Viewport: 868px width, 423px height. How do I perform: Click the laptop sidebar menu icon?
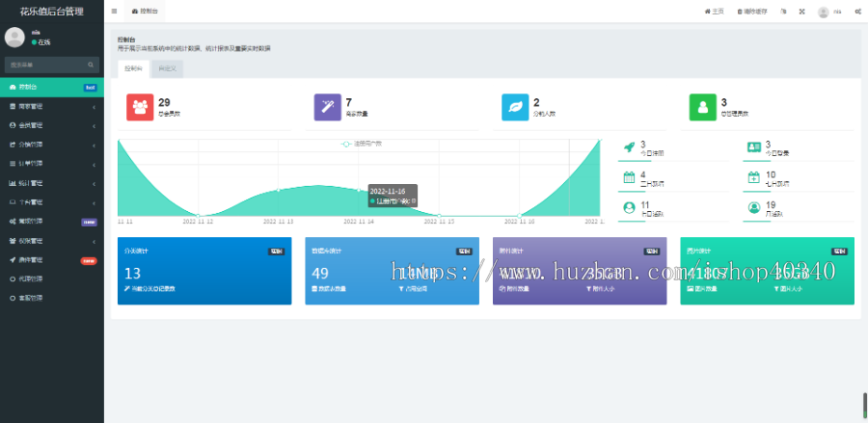(x=13, y=202)
